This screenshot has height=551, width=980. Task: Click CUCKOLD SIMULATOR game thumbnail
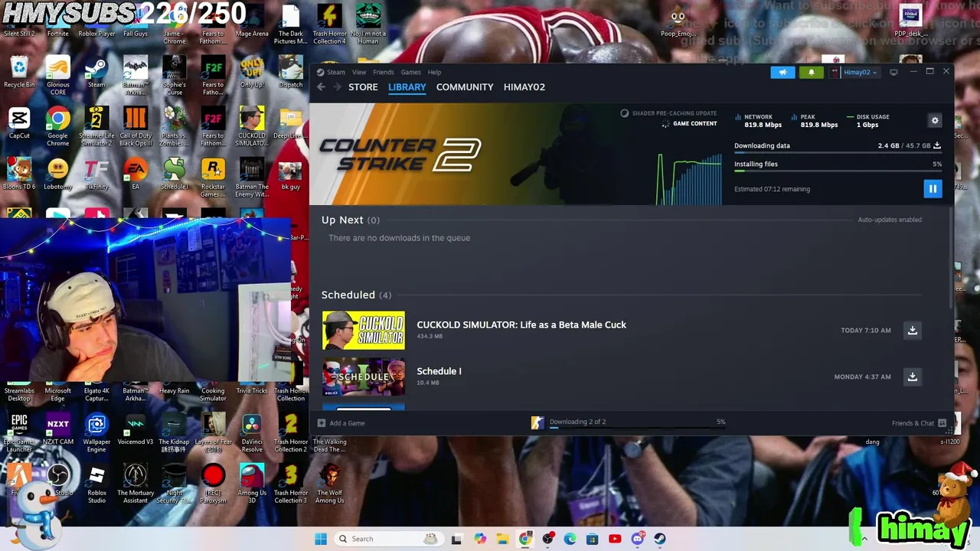tap(364, 330)
